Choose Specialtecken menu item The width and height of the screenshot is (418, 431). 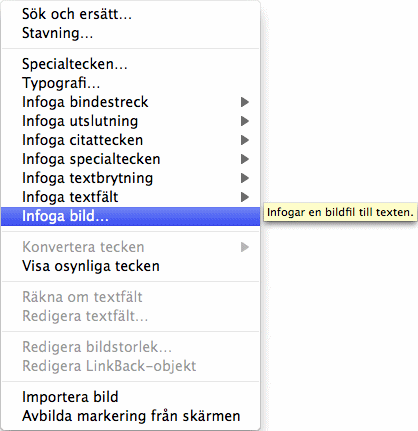(130, 64)
